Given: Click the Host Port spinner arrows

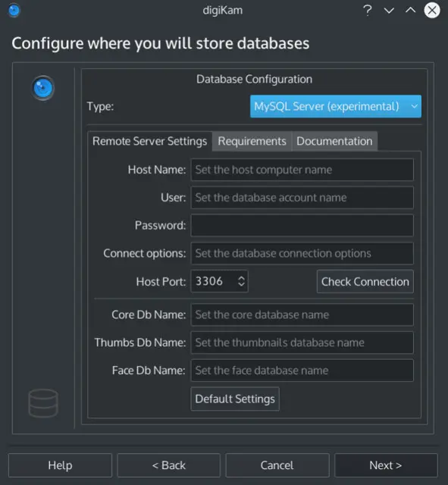Looking at the screenshot, I should point(241,281).
